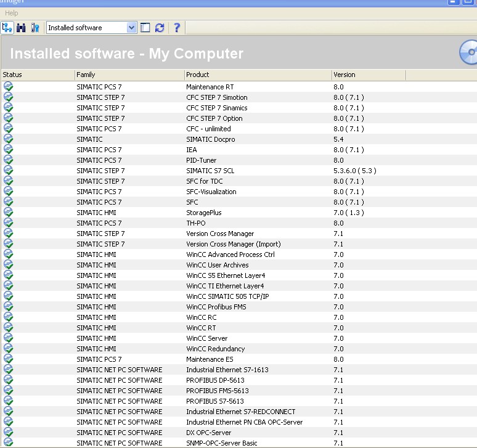Viewport: 477px width, 448px height.
Task: Sort by the Status column header
Action: pyautogui.click(x=38, y=75)
